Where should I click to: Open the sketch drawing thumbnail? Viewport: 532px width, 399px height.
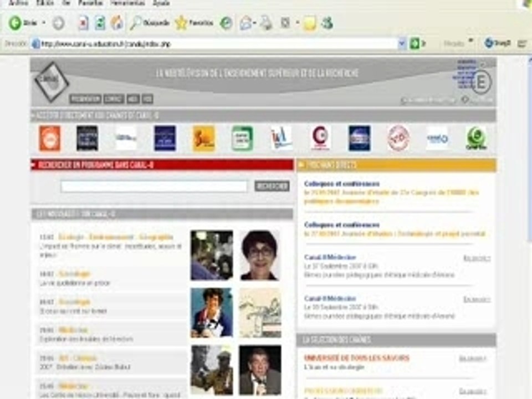pyautogui.click(x=260, y=313)
